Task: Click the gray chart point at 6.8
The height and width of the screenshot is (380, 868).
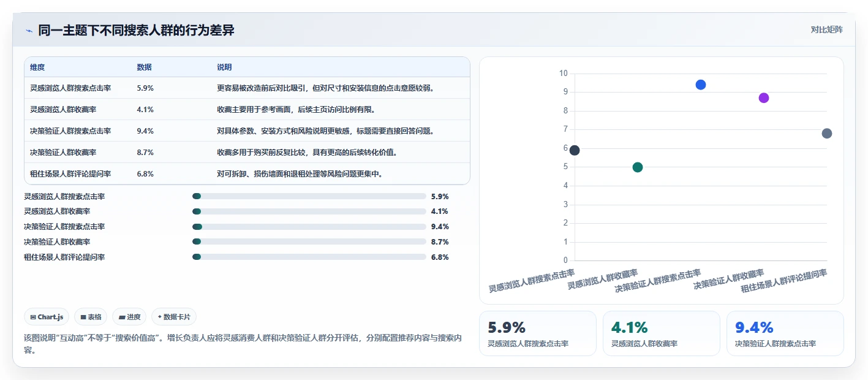Action: coord(827,134)
